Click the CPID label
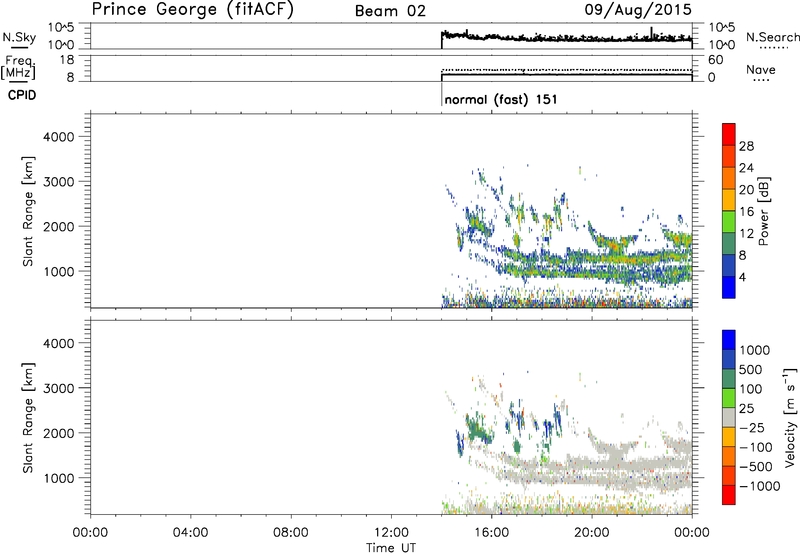This screenshot has height=554, width=800. point(22,95)
